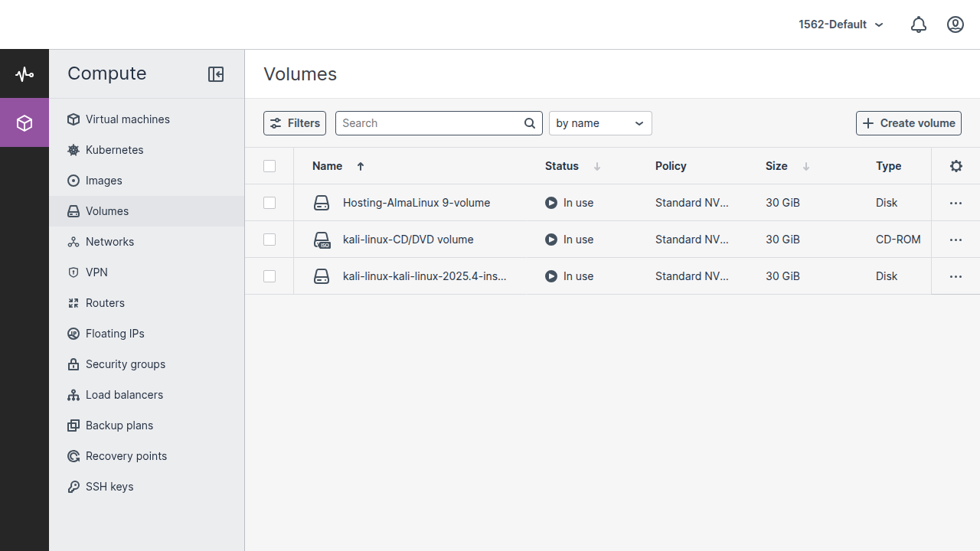Image resolution: width=980 pixels, height=551 pixels.
Task: Click the Create volume button
Action: point(909,123)
